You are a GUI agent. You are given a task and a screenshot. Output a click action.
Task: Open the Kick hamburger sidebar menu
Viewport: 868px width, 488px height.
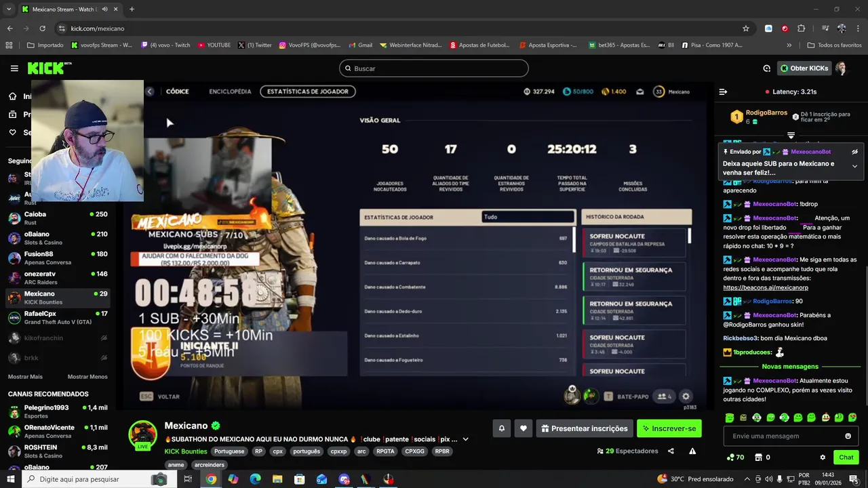click(14, 68)
